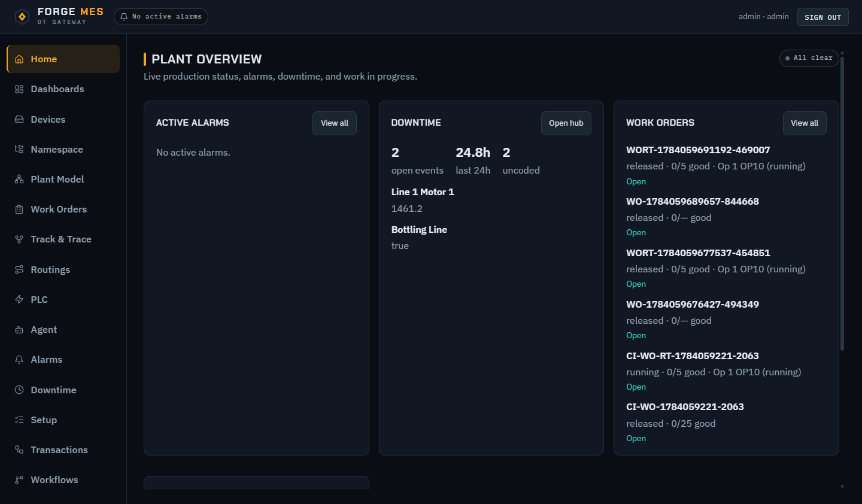Click the No active alarms pill
This screenshot has height=504, width=862.
(x=161, y=17)
